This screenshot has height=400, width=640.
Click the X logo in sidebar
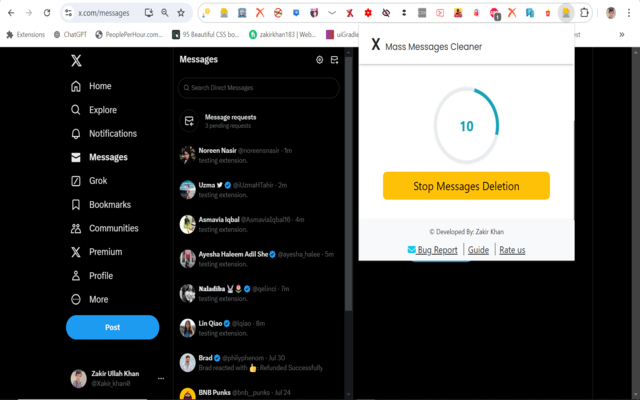pyautogui.click(x=76, y=61)
